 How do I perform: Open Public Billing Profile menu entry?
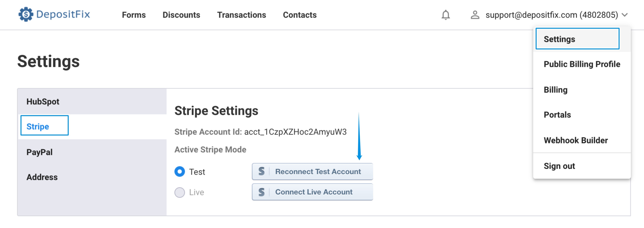(582, 64)
